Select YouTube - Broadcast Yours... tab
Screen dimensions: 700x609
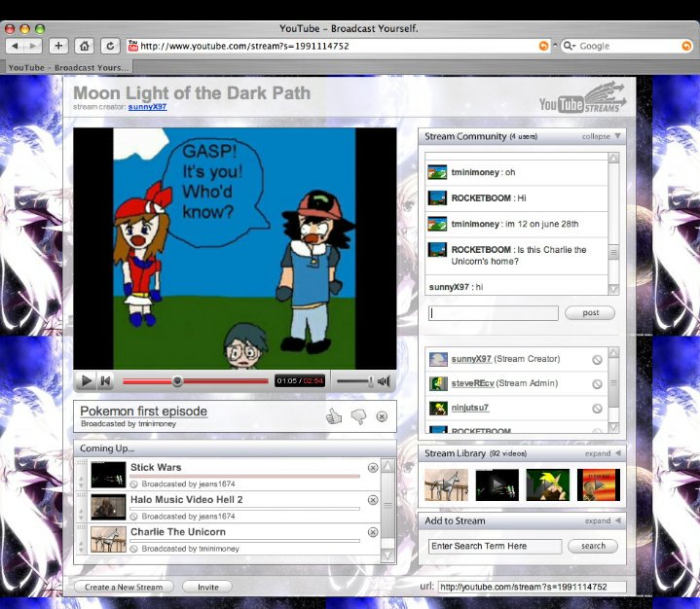tap(68, 68)
